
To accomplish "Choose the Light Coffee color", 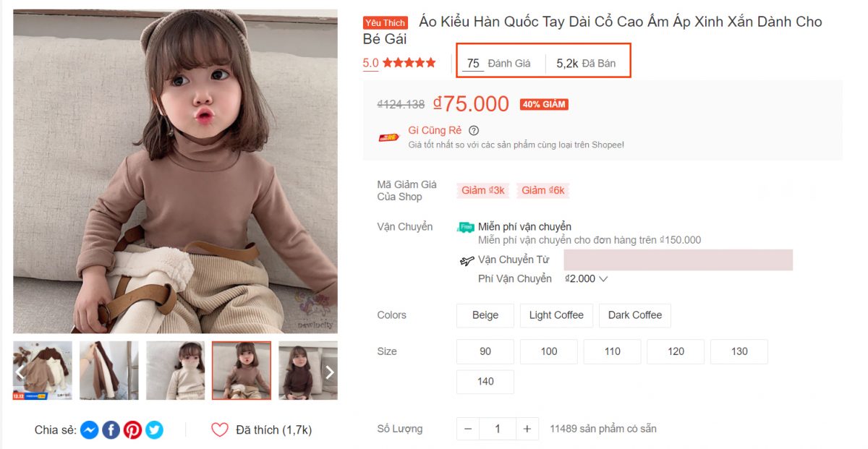I will pyautogui.click(x=556, y=315).
